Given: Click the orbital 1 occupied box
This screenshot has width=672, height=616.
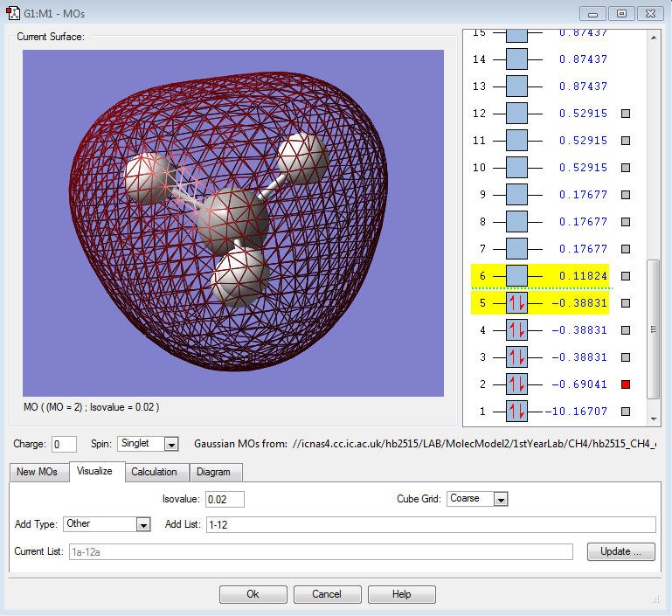Looking at the screenshot, I should 516,412.
